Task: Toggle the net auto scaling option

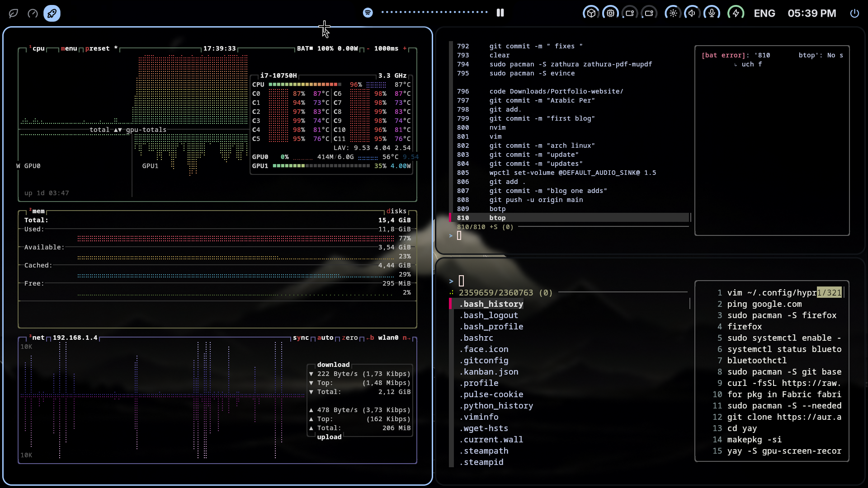Action: coord(325,338)
